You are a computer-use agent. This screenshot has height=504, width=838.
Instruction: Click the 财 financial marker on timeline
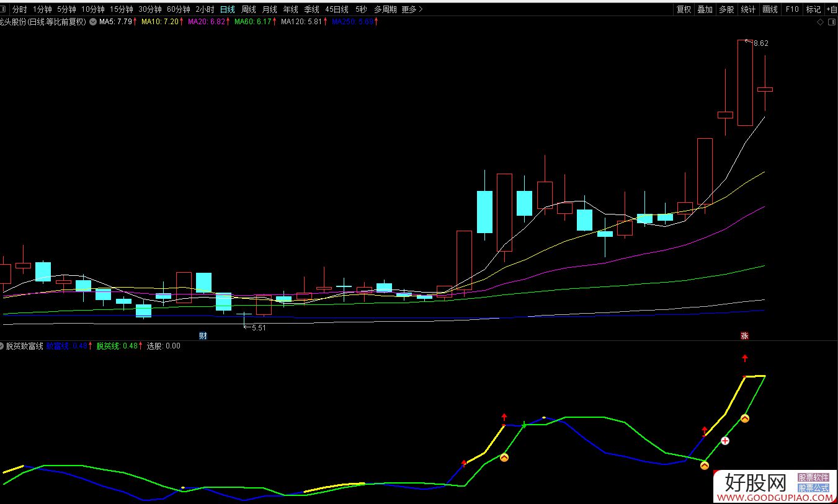[x=202, y=335]
